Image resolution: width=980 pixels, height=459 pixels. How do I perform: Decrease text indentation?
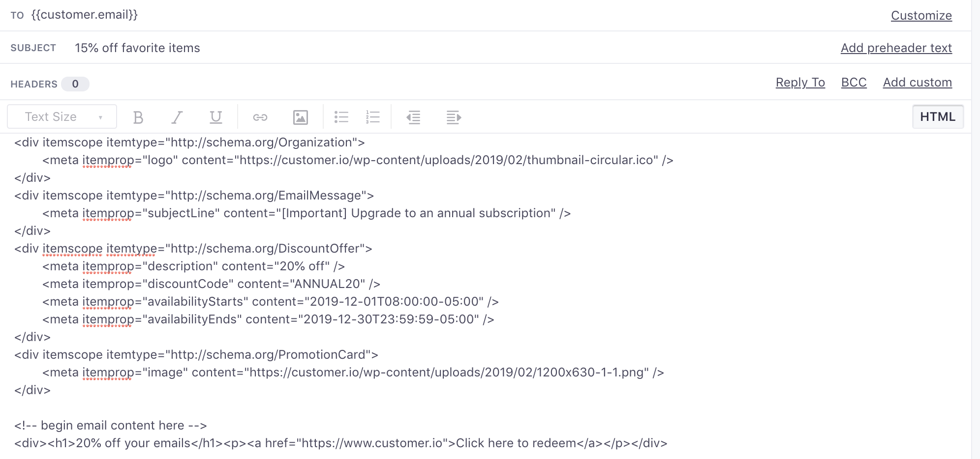coord(414,116)
